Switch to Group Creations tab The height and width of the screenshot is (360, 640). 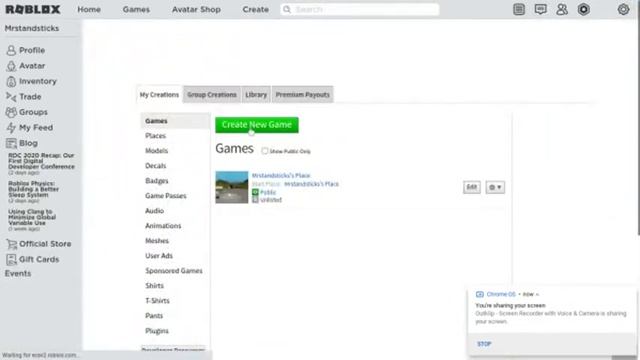coord(212,95)
